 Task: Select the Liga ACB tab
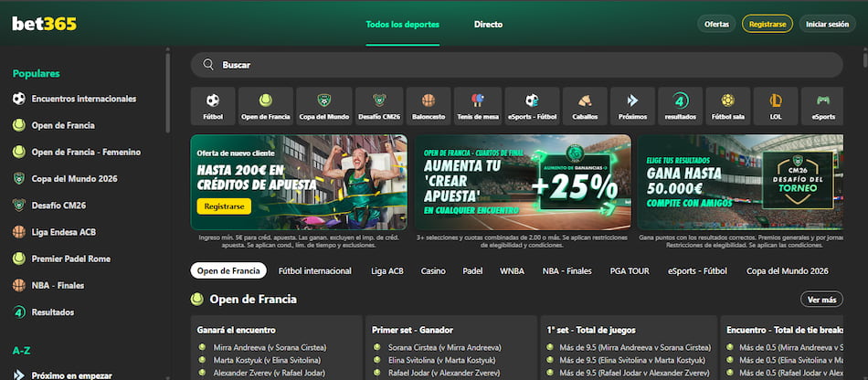[387, 270]
